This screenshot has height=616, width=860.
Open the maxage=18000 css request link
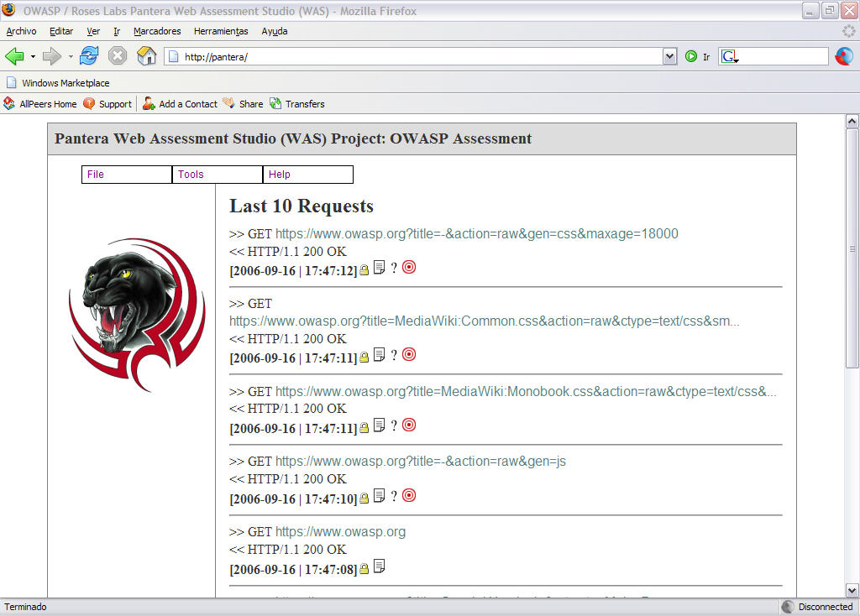[x=477, y=234]
